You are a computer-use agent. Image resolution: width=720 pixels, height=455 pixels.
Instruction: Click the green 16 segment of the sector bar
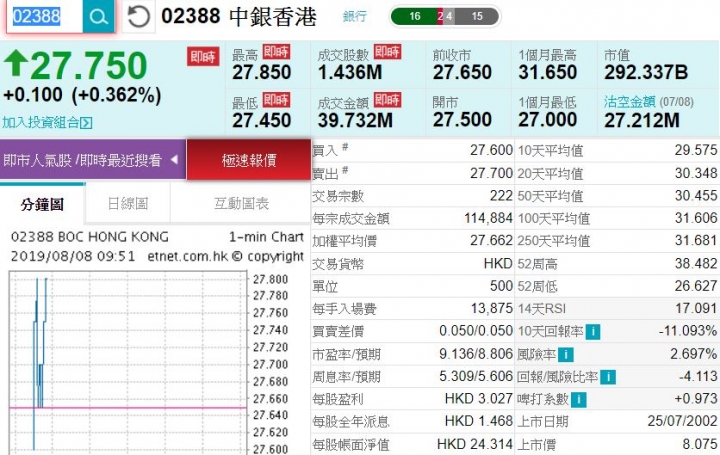414,17
